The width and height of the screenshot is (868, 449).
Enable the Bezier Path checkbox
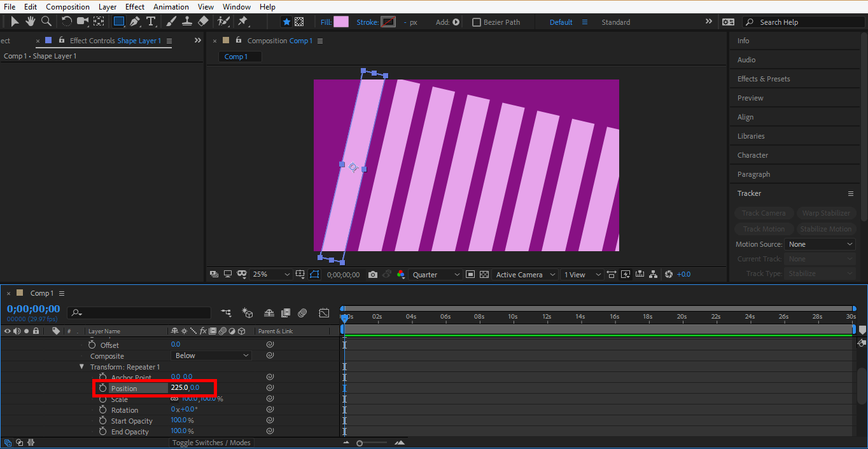click(477, 22)
